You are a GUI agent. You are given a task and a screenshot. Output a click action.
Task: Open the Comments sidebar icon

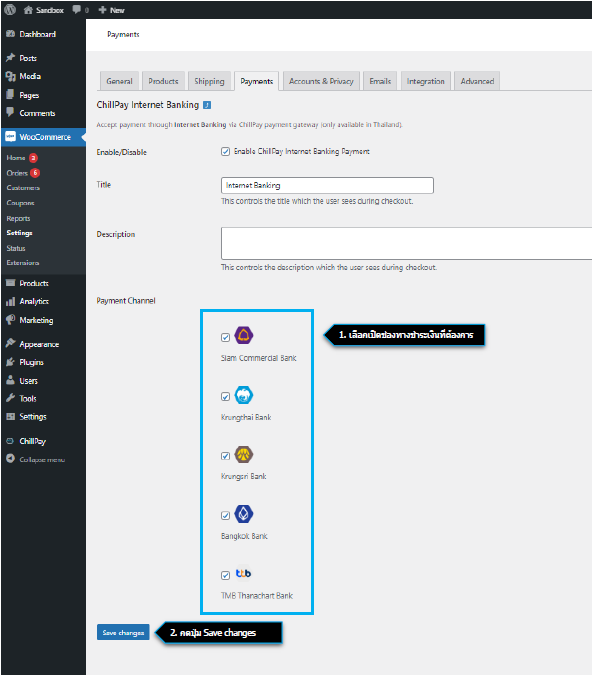point(10,112)
